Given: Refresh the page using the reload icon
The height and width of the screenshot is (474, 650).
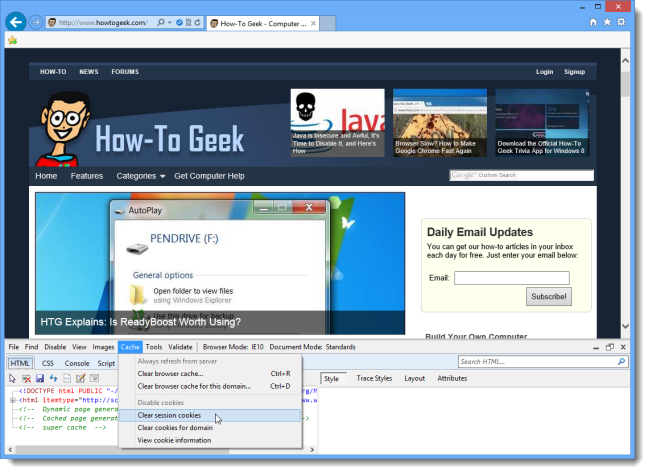Looking at the screenshot, I should pyautogui.click(x=198, y=22).
